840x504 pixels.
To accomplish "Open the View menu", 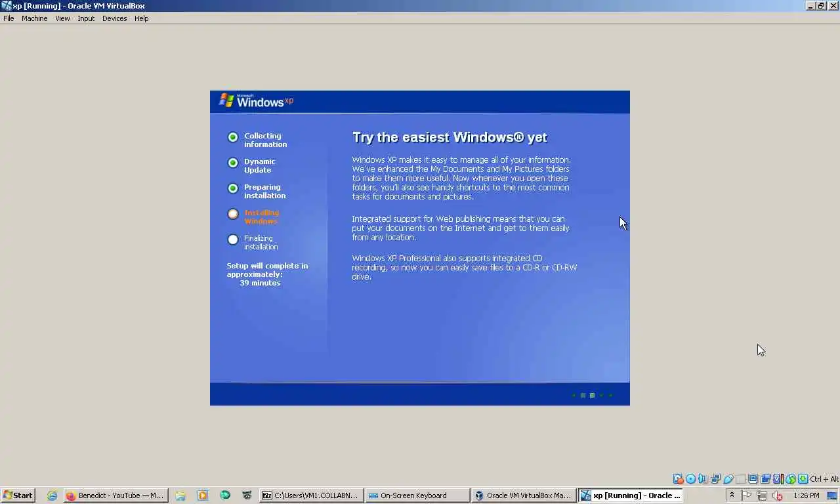I will 62,18.
